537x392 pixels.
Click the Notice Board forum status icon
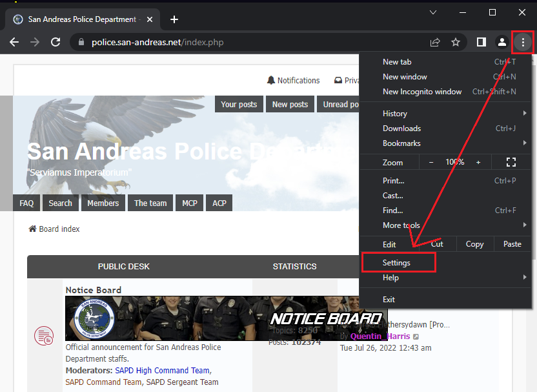44,336
